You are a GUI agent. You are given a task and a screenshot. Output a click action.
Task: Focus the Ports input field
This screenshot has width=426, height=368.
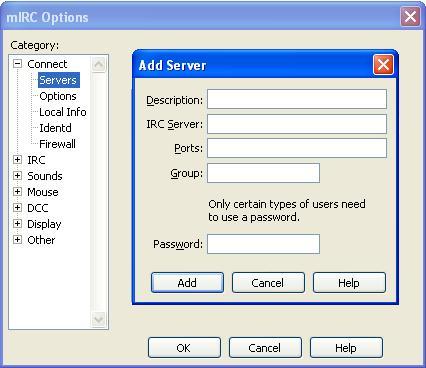(x=297, y=148)
